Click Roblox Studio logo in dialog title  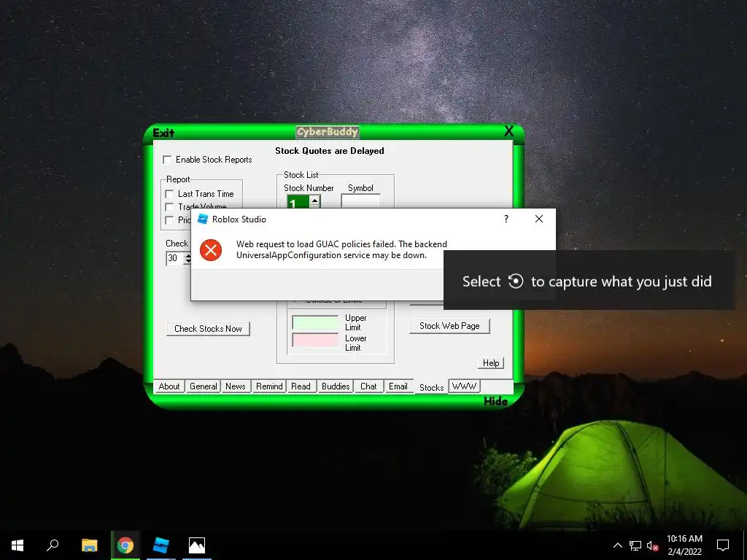pos(203,219)
